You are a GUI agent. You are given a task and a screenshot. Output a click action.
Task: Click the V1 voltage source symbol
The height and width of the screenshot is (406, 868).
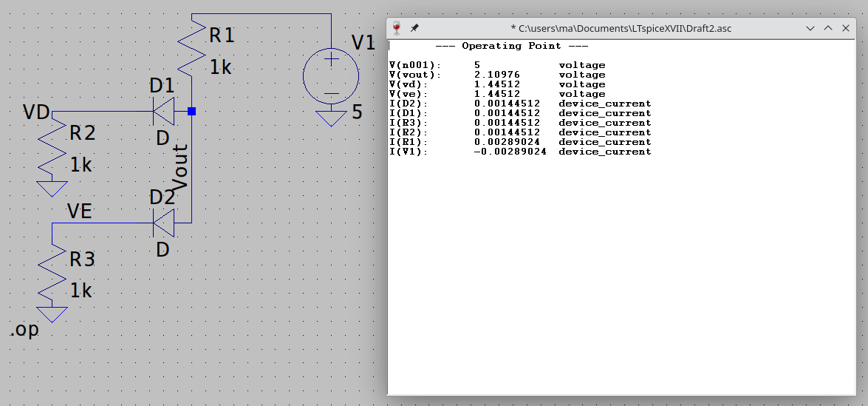click(331, 76)
